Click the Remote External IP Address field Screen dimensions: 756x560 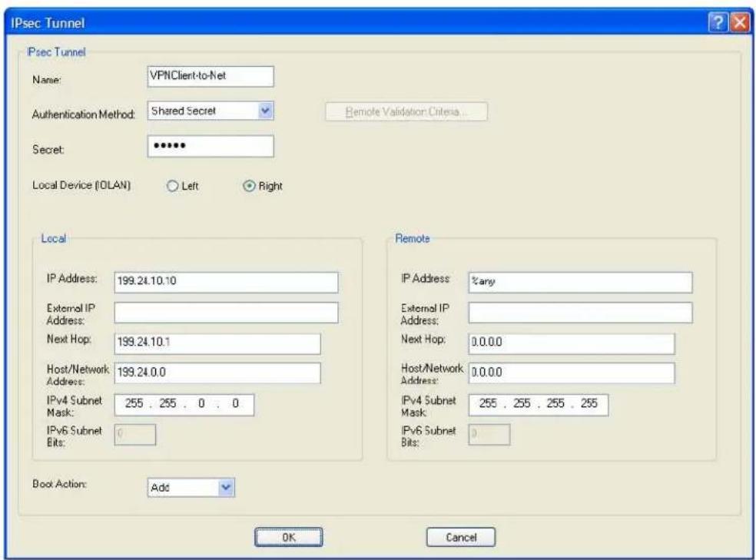click(580, 313)
